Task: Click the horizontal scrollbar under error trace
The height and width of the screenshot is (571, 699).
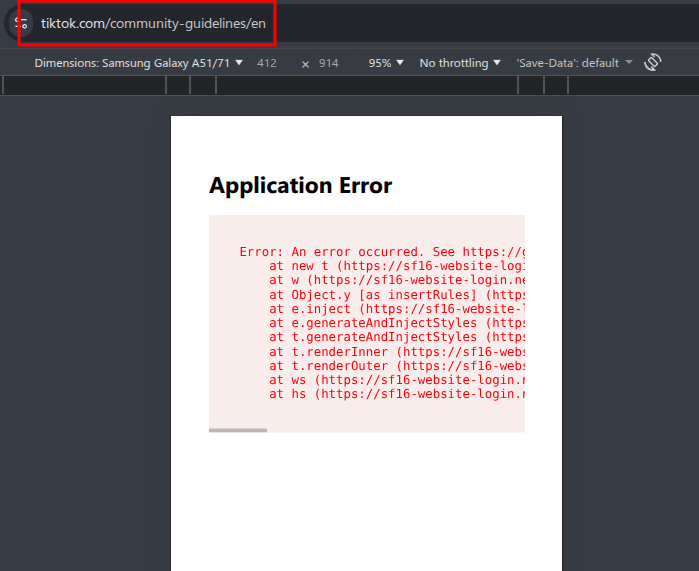Action: pos(238,430)
